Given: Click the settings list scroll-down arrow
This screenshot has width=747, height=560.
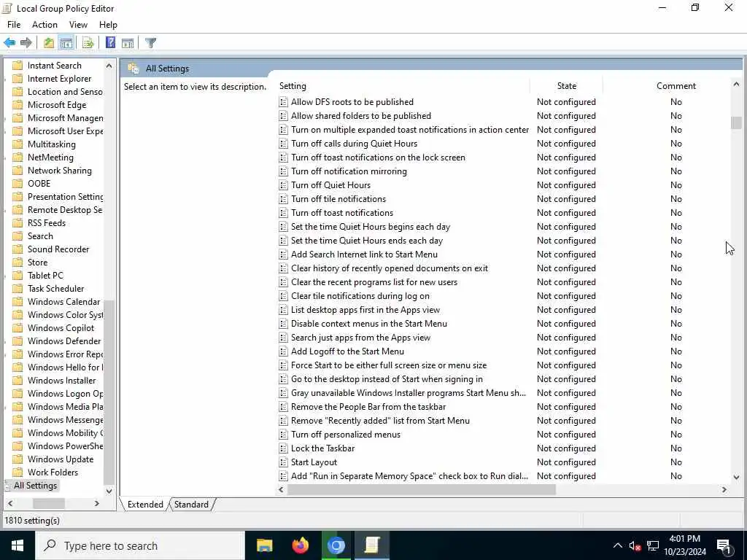Looking at the screenshot, I should tap(736, 477).
